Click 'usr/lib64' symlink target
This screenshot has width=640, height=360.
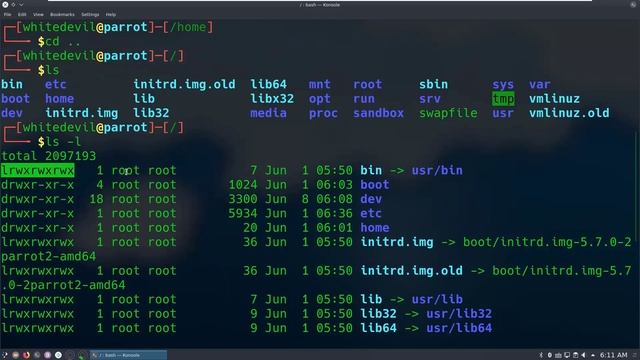coord(459,328)
